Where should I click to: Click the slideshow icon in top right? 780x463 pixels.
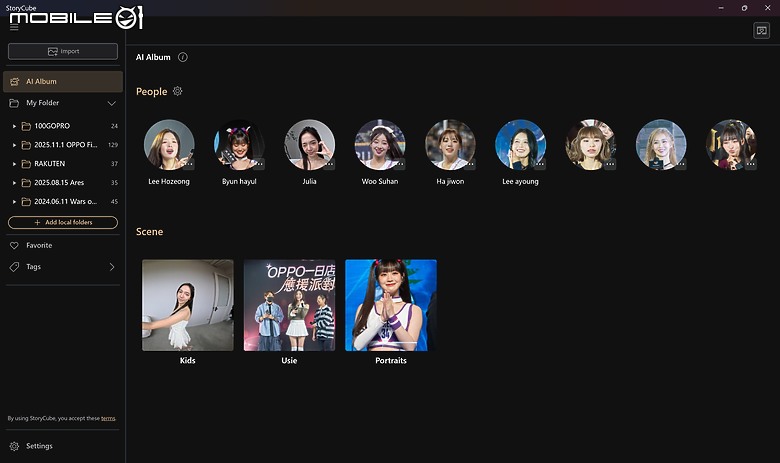click(761, 31)
